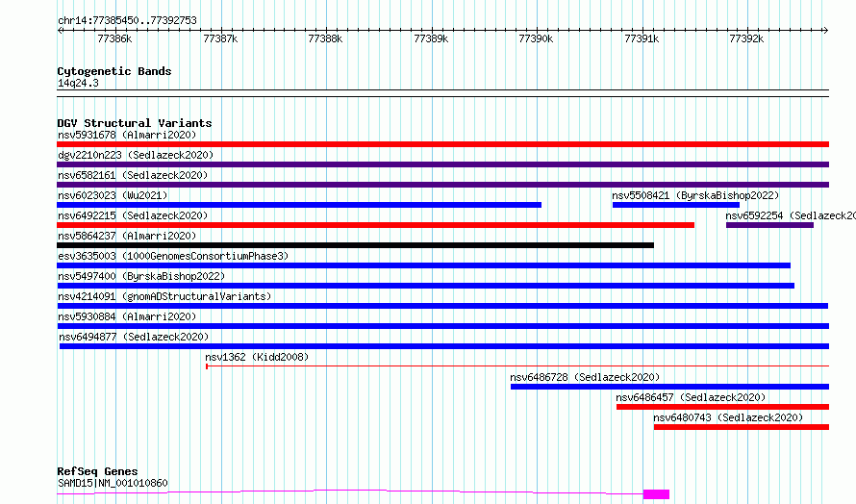This screenshot has width=856, height=504.
Task: Open nsv5864237 (Almarri2020) label
Action: (x=127, y=236)
